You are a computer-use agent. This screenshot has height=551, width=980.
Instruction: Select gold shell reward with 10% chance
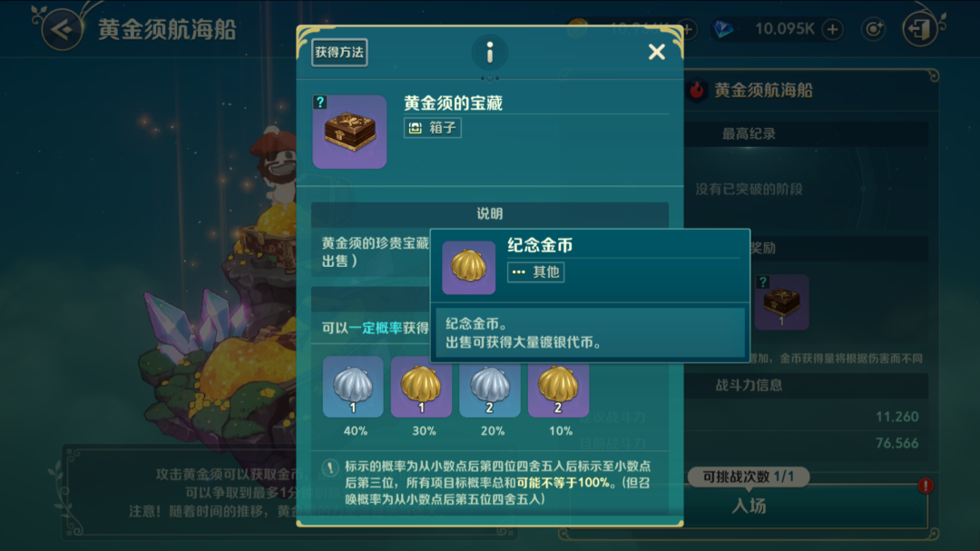[558, 387]
